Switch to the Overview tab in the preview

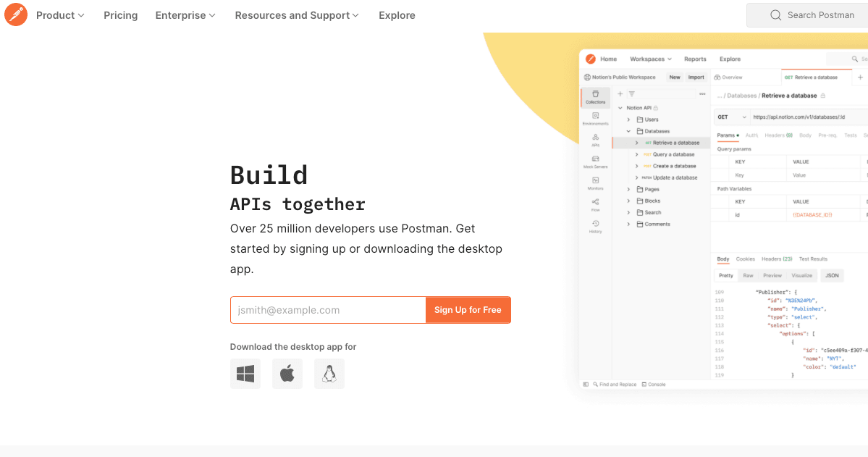[728, 77]
